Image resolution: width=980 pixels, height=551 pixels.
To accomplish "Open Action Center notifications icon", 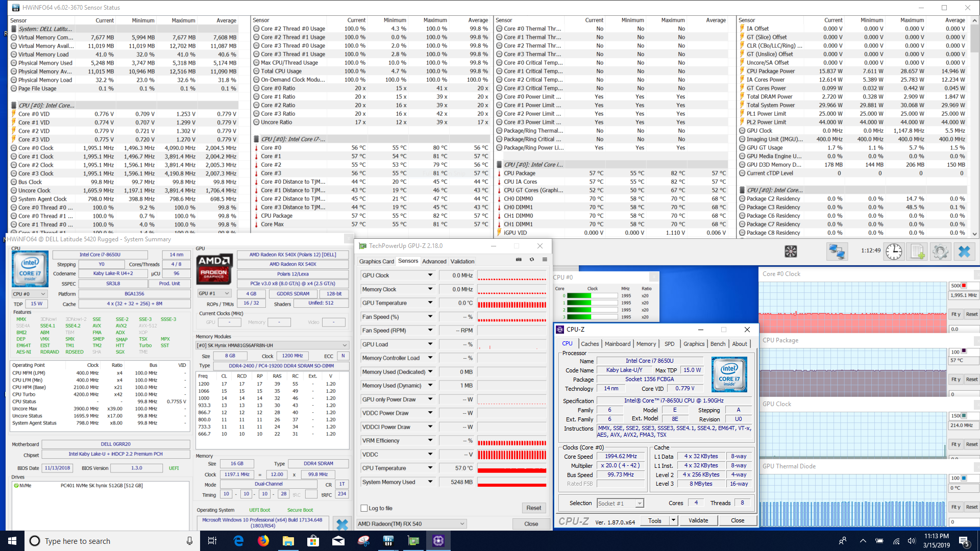I will [964, 541].
